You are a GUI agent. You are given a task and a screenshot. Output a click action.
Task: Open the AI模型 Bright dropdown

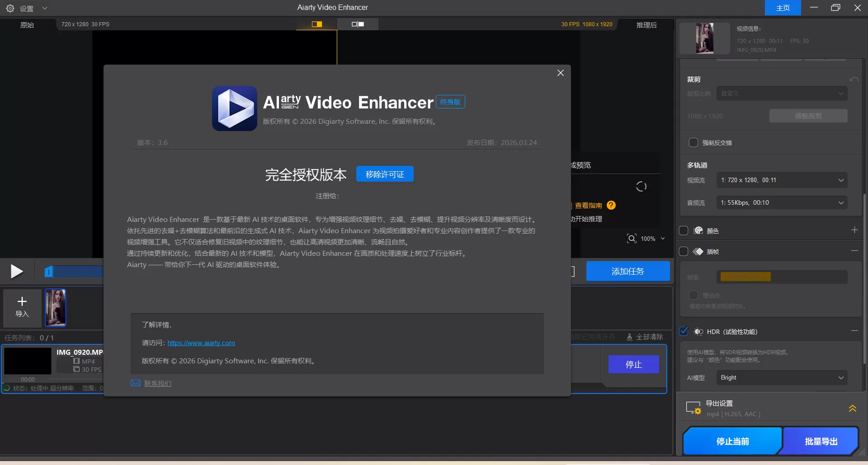click(782, 377)
